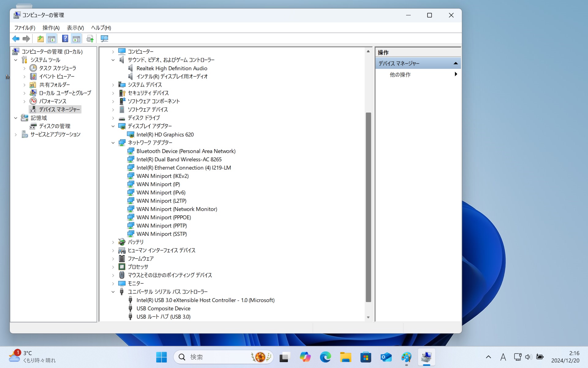This screenshot has width=588, height=368.
Task: Click the scrollbar up arrow
Action: (368, 51)
